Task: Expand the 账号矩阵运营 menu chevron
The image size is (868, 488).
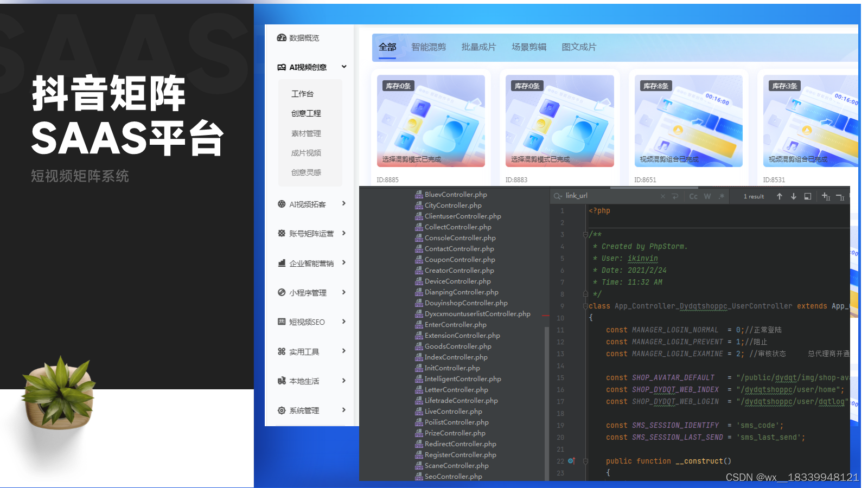Action: point(344,233)
